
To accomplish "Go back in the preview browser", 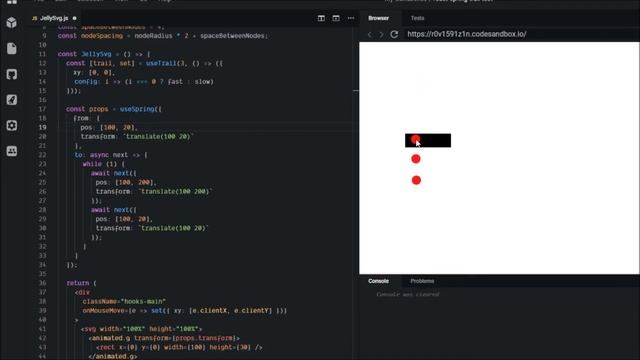I will tap(370, 34).
